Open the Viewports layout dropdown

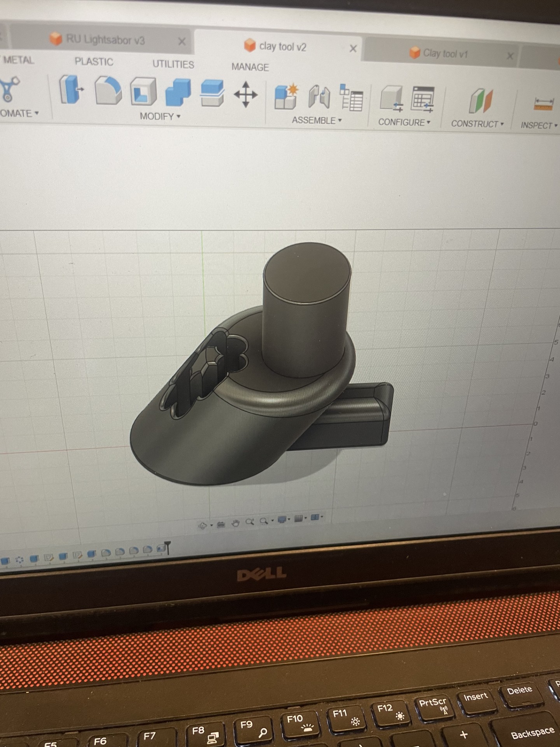[x=317, y=517]
